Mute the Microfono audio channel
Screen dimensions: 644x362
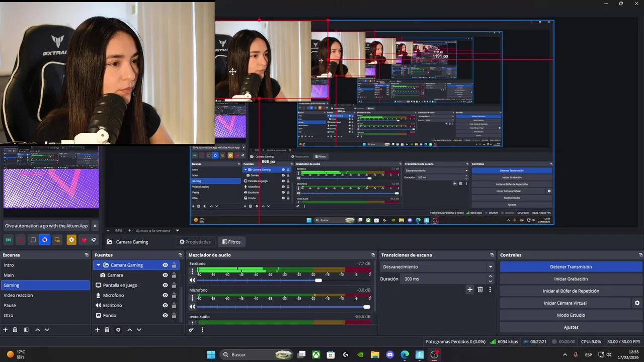[192, 307]
